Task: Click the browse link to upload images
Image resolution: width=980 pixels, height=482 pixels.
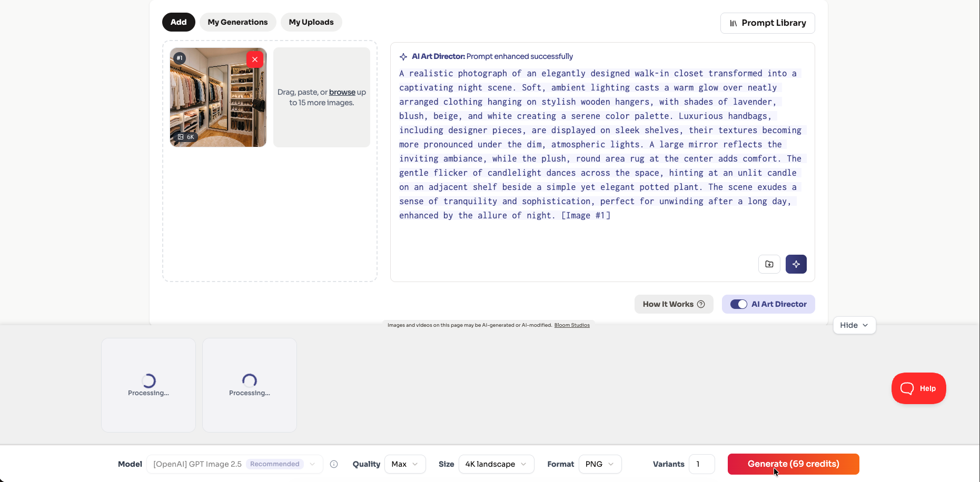Action: (342, 92)
